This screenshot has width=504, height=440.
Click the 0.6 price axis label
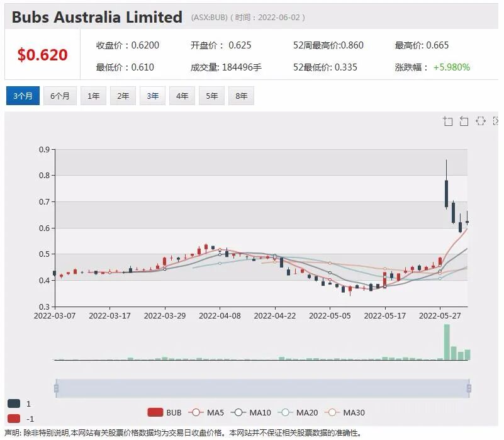point(44,228)
